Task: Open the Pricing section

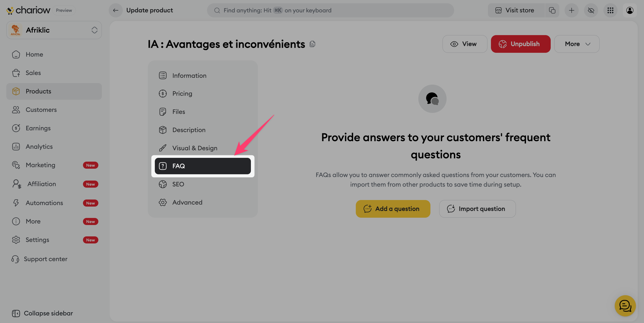Action: point(182,93)
